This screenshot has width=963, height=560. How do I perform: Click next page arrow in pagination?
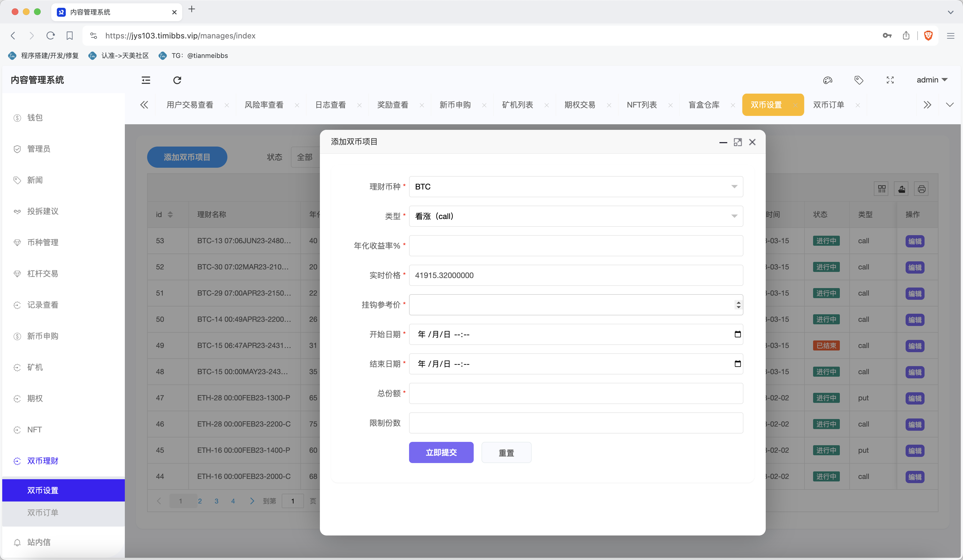click(252, 501)
